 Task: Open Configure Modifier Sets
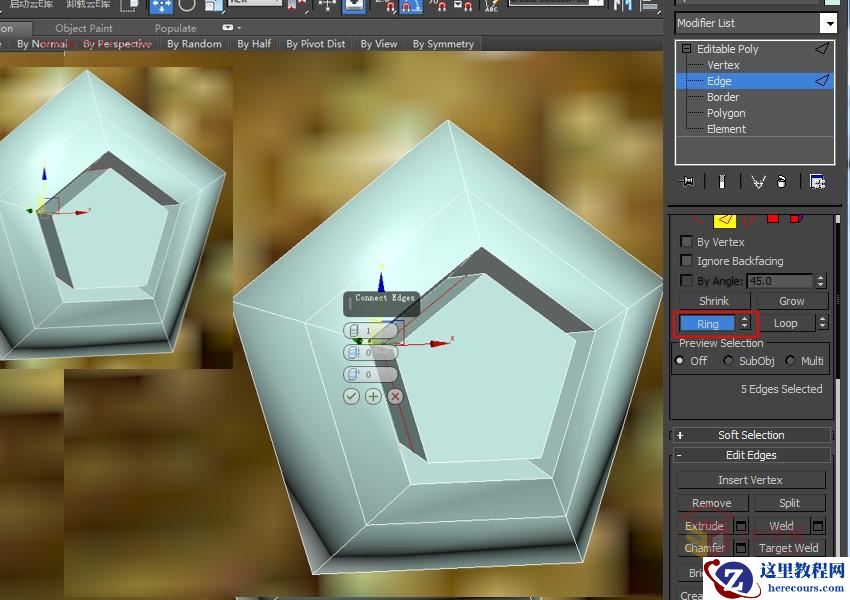[x=818, y=181]
